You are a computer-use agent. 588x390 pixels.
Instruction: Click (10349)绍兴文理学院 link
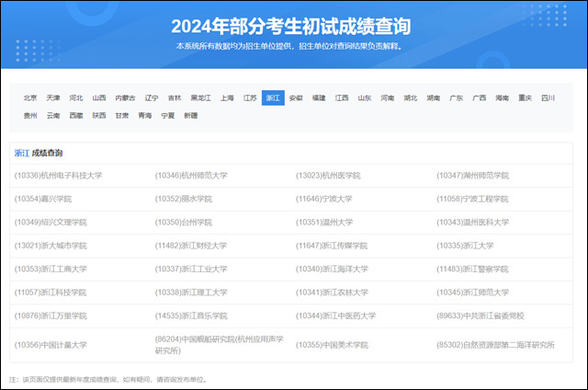click(x=51, y=223)
